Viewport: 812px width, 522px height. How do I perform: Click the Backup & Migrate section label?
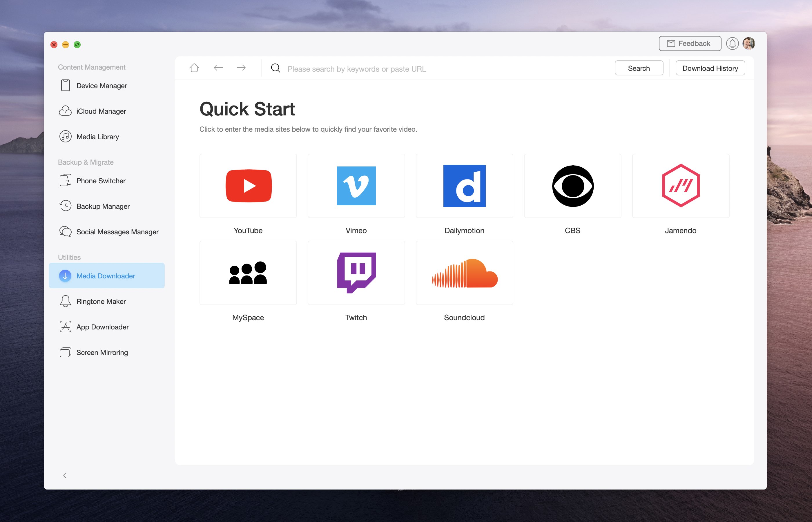point(86,162)
